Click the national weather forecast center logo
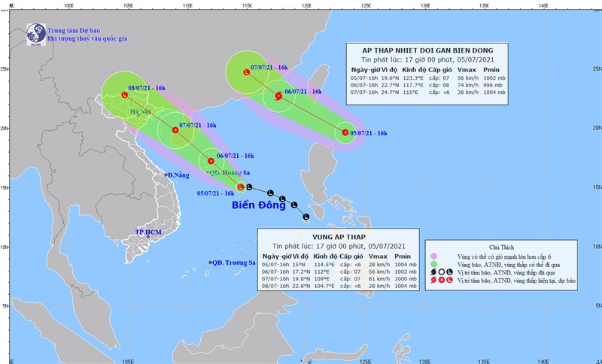The width and height of the screenshot is (602, 364). (35, 32)
